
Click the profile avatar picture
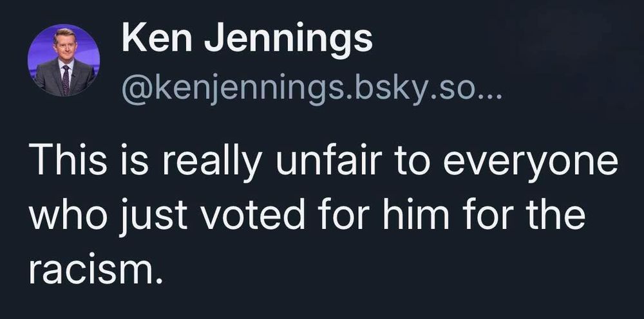coord(62,60)
